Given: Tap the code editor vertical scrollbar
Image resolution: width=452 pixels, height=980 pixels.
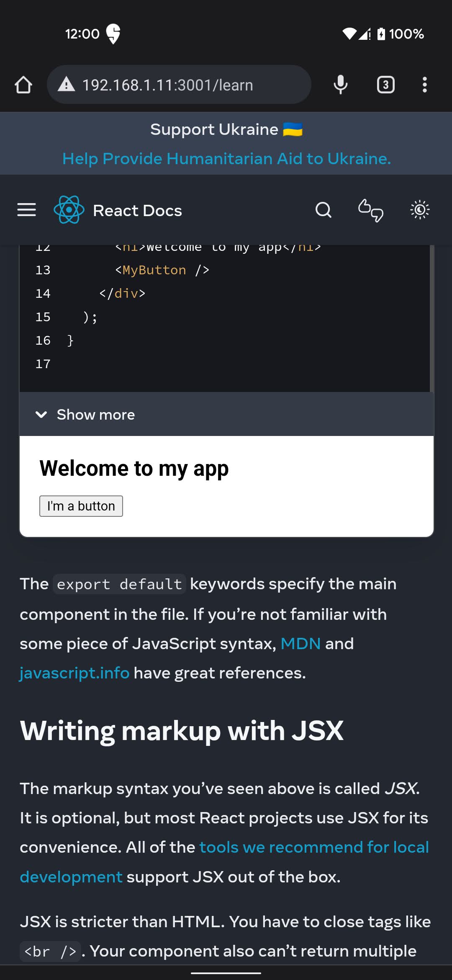Looking at the screenshot, I should (431, 318).
